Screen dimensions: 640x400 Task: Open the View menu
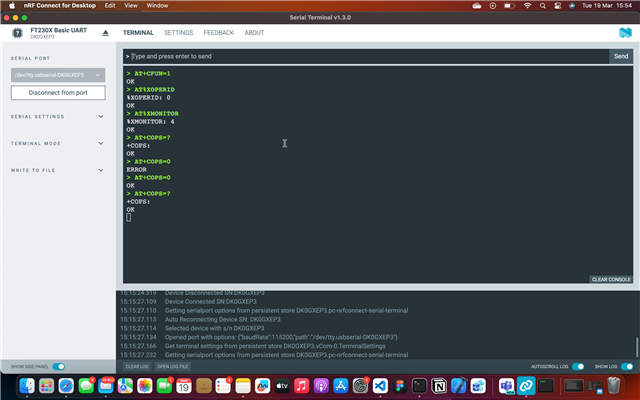(x=131, y=5)
